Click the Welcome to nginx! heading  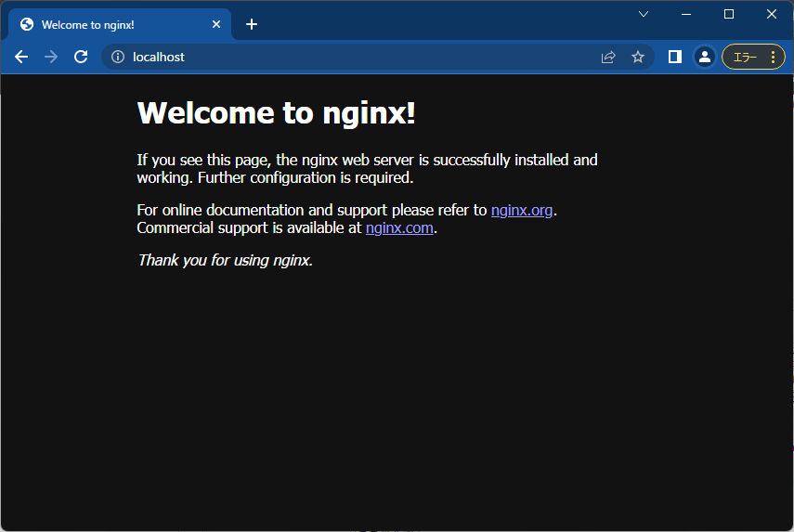point(276,112)
